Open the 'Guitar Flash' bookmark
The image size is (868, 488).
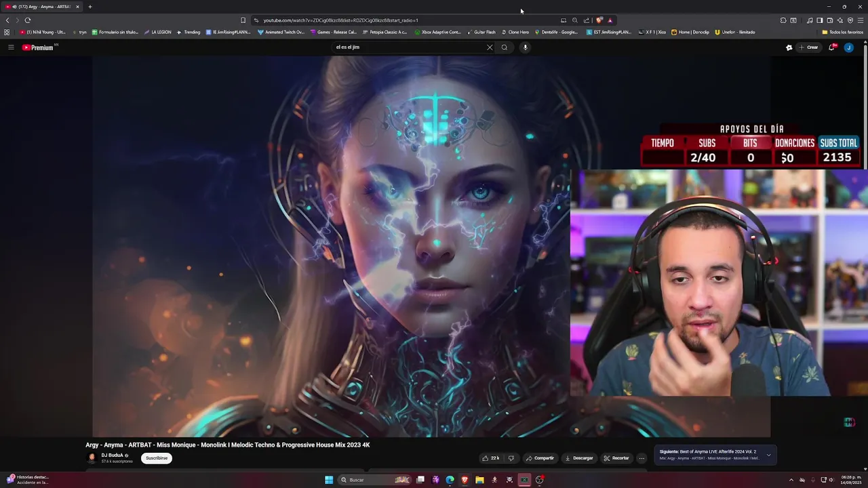(481, 32)
